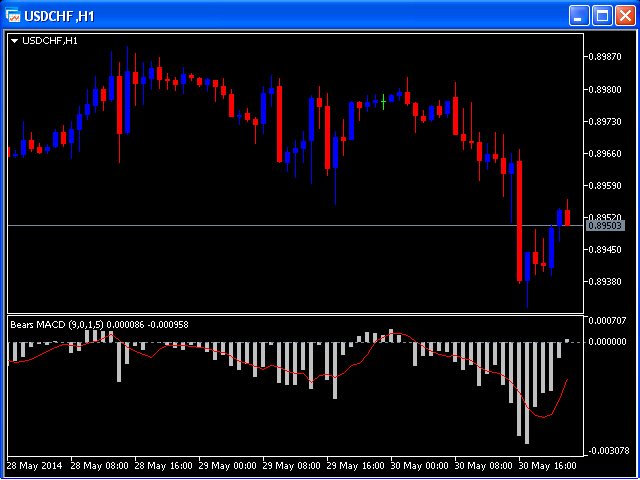Click the 28 May 2014 time label
The image size is (640, 480).
coord(35,466)
